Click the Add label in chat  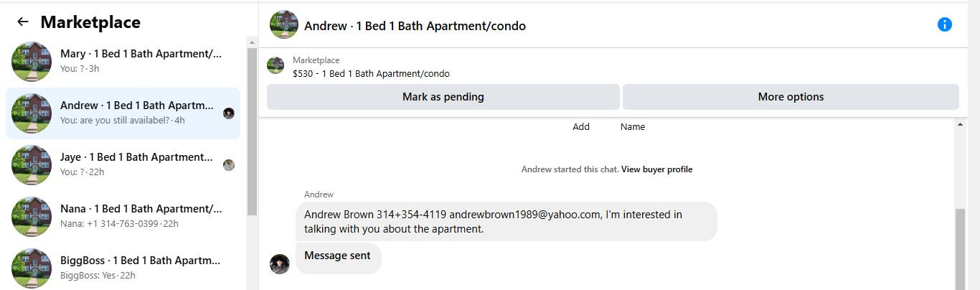point(581,127)
